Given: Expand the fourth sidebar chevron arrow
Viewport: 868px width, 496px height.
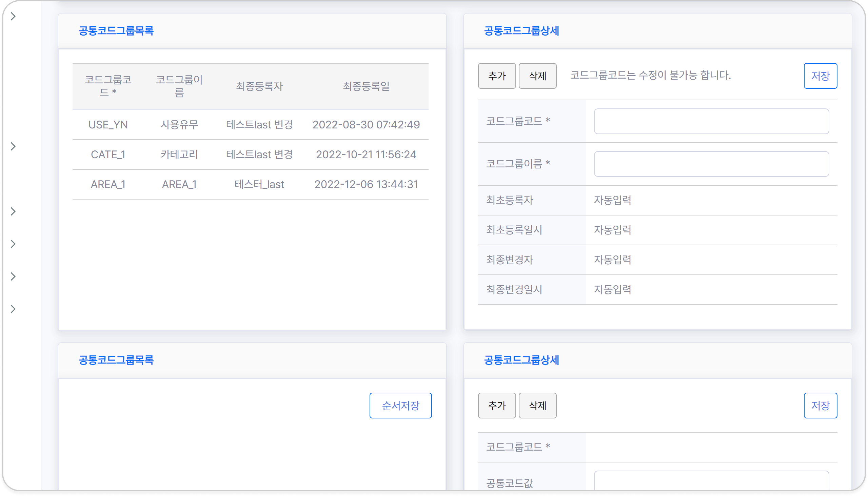Looking at the screenshot, I should tap(13, 244).
